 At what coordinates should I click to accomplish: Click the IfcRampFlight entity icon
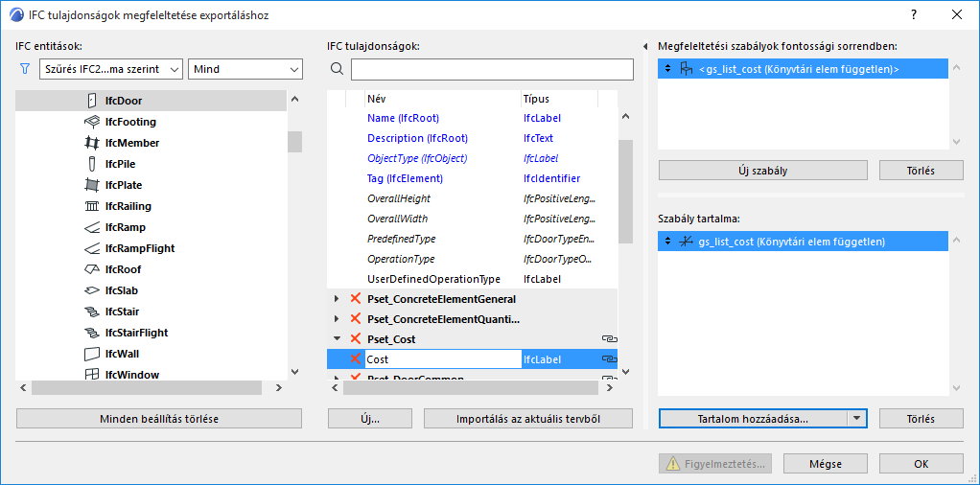coord(92,249)
